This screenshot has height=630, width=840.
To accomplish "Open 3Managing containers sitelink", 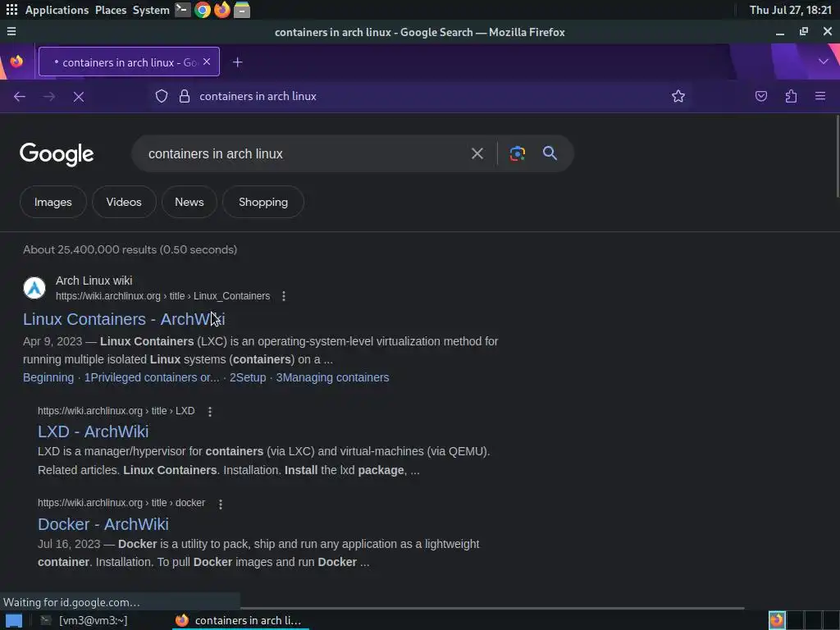I will (333, 377).
